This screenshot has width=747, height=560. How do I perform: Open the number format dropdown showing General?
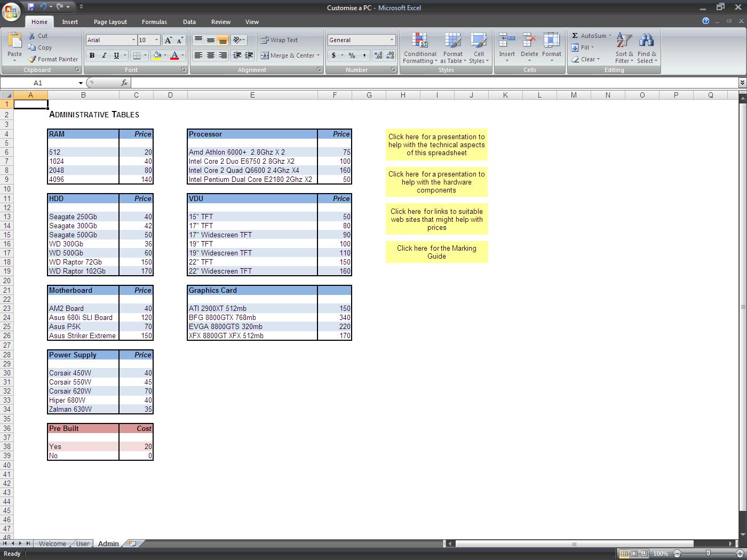(392, 40)
